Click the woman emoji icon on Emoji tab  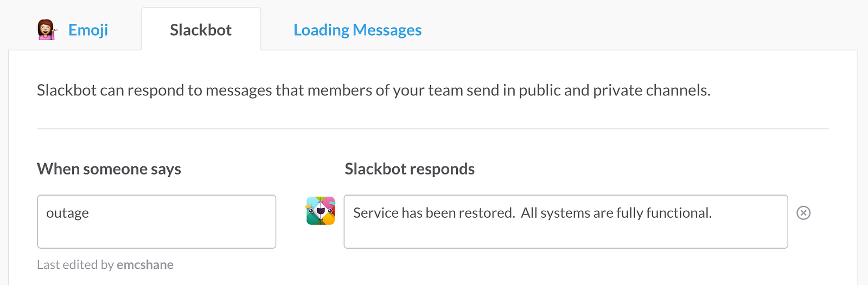47,30
